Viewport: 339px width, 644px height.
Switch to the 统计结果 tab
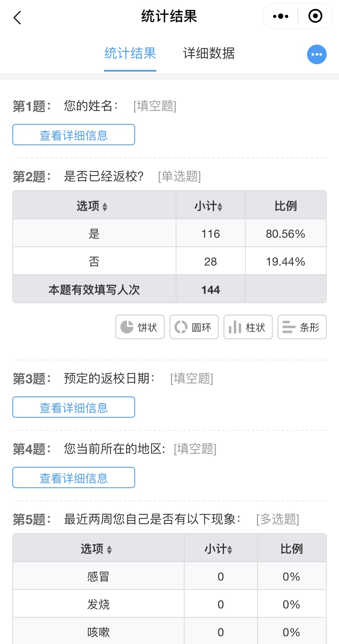[x=130, y=54]
